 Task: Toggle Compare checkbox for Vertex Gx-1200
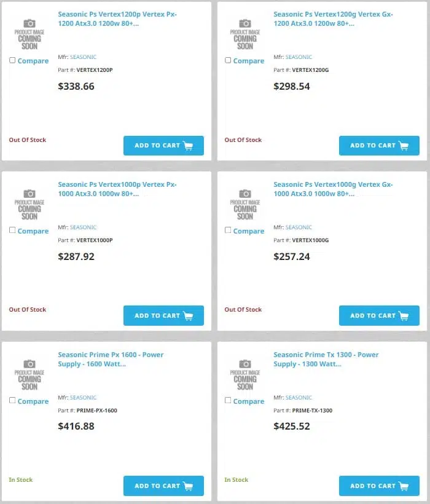coord(228,60)
